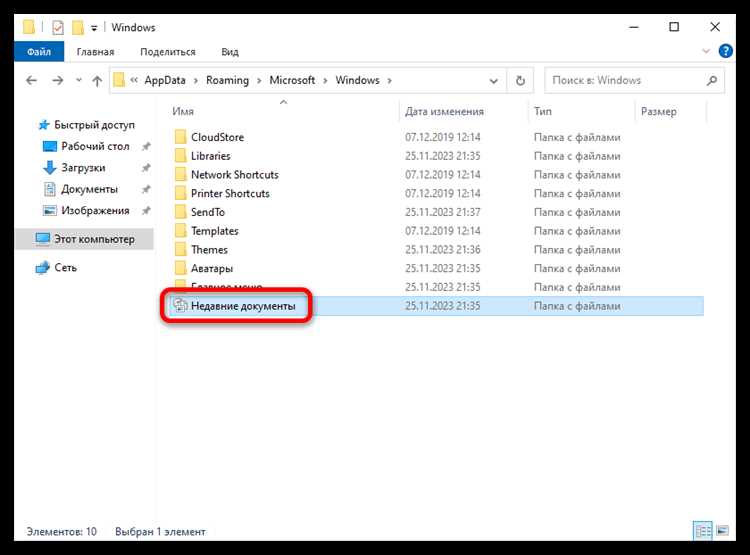The width and height of the screenshot is (750, 555).
Task: Sort by the Имя column header
Action: point(183,111)
